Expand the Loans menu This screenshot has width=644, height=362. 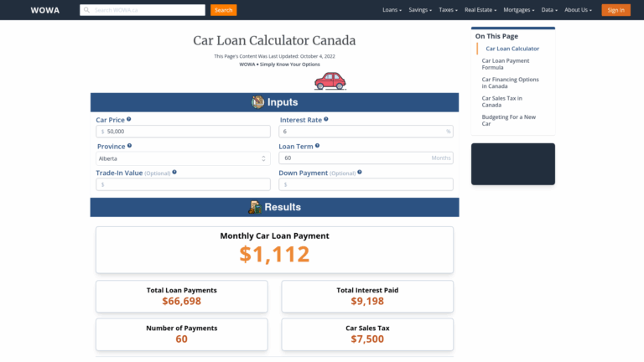coord(392,10)
